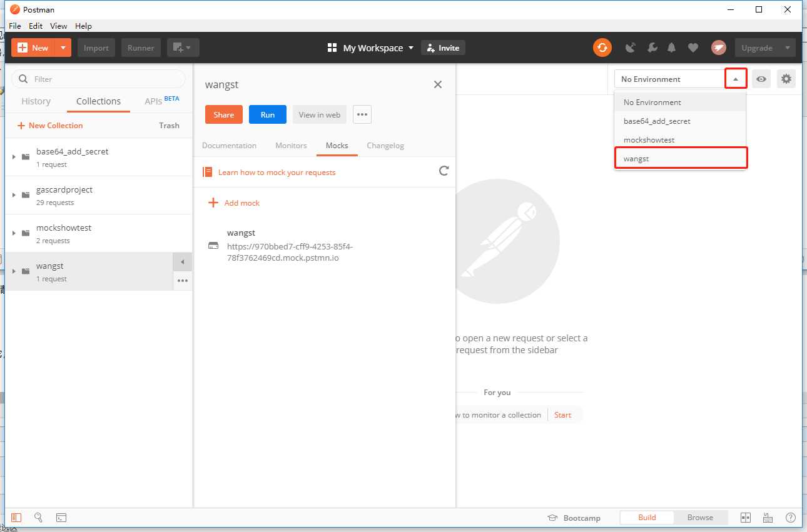Select the Mocks tab
The image size is (807, 532).
point(337,146)
